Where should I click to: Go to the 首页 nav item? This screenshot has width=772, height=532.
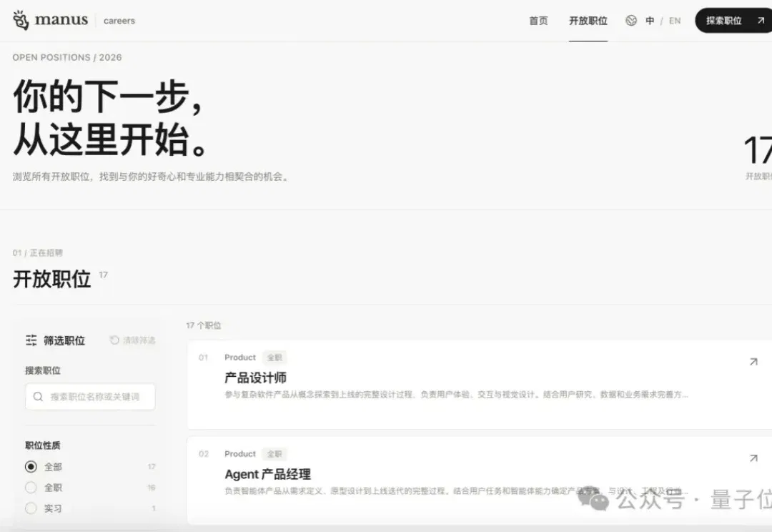tap(538, 21)
